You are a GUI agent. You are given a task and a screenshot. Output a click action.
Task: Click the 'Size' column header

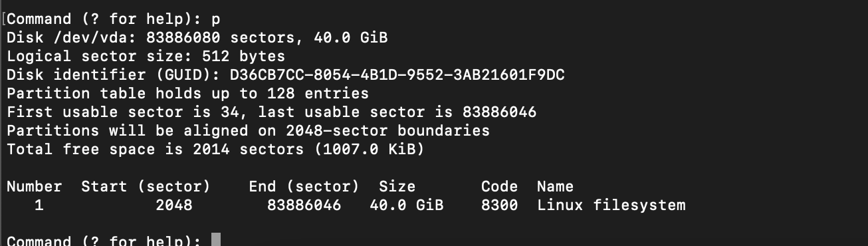(397, 186)
